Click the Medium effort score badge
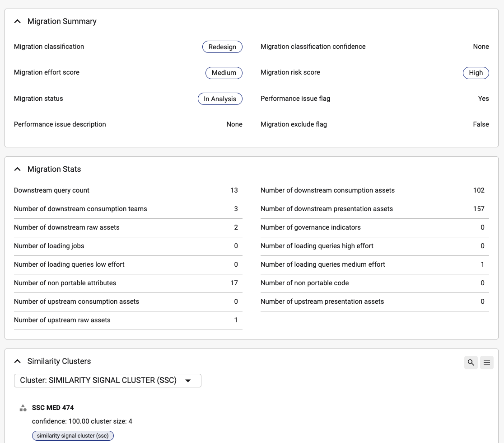 224,73
